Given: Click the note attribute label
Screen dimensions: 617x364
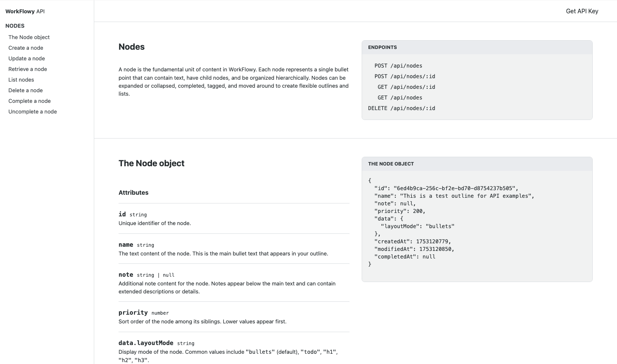Looking at the screenshot, I should coord(126,275).
